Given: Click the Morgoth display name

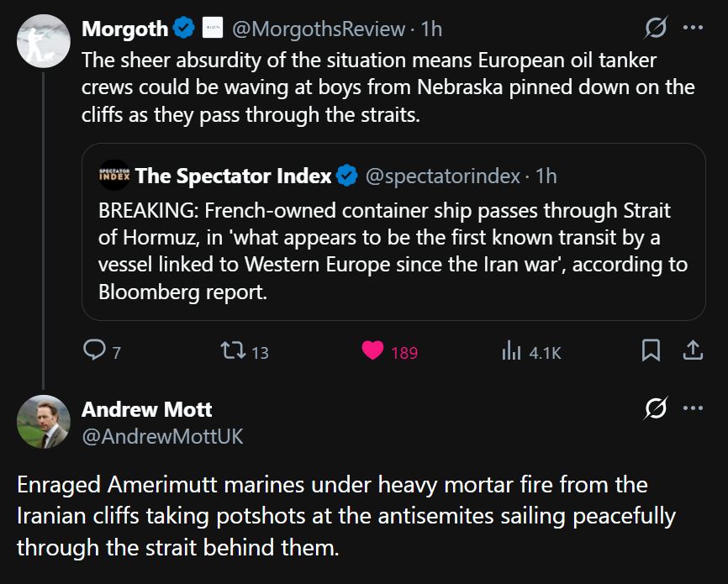Looking at the screenshot, I should 125,29.
